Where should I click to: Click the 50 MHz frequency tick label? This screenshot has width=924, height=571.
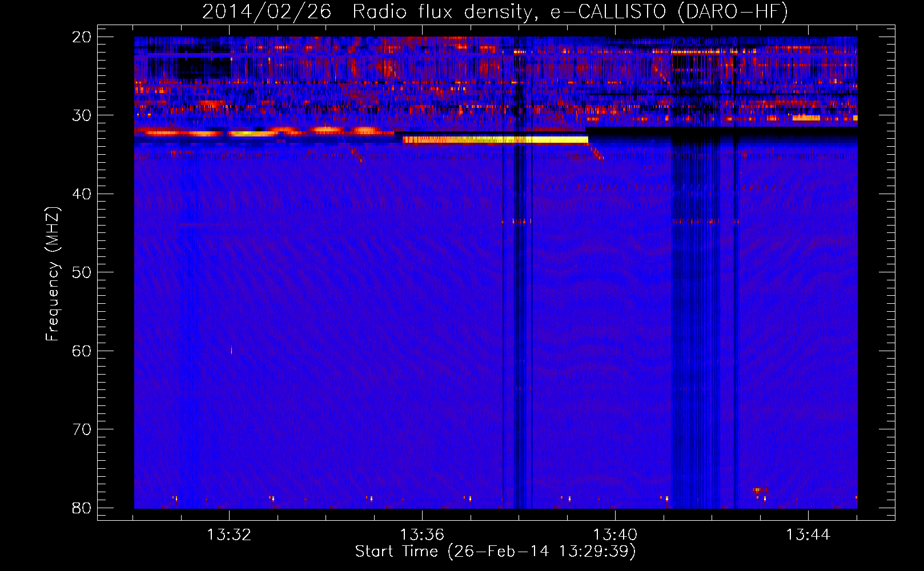82,272
